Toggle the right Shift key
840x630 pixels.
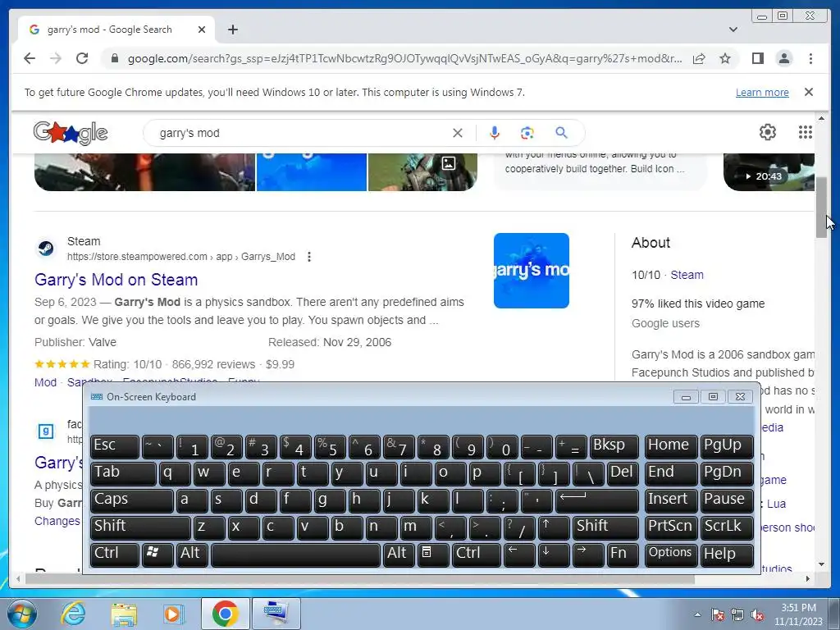coord(605,527)
